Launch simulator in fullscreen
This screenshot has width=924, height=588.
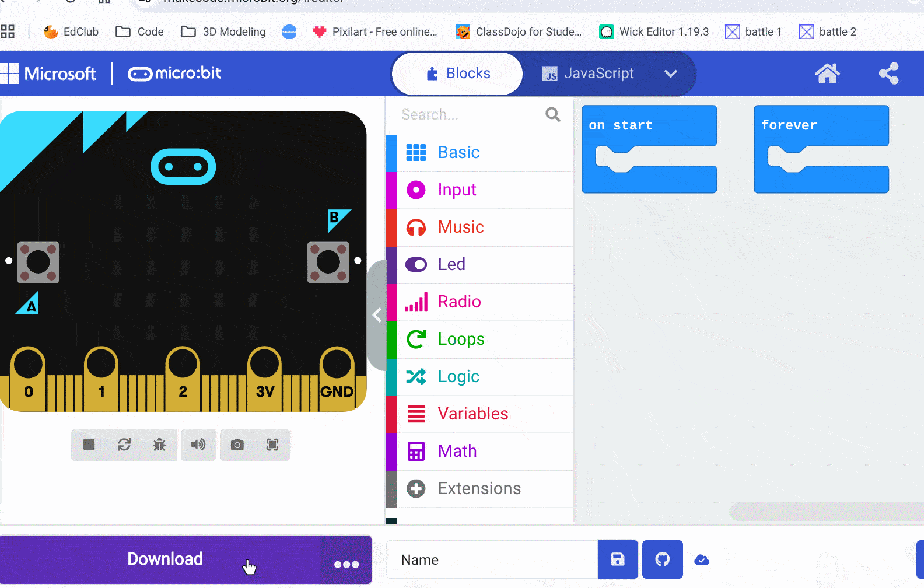(x=272, y=445)
